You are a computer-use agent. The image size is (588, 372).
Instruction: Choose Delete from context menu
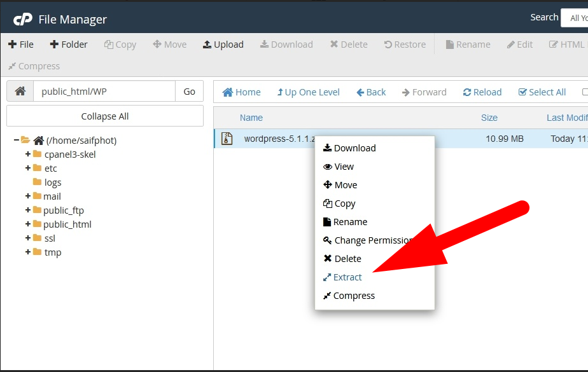click(x=342, y=258)
